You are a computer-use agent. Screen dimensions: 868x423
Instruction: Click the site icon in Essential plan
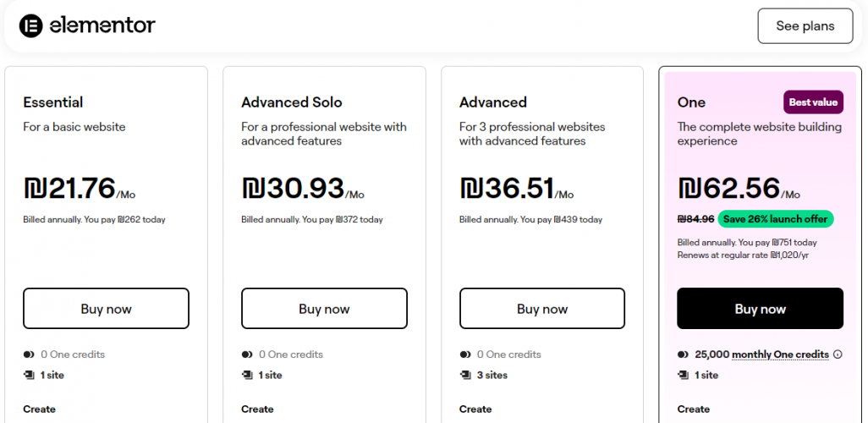pyautogui.click(x=29, y=375)
